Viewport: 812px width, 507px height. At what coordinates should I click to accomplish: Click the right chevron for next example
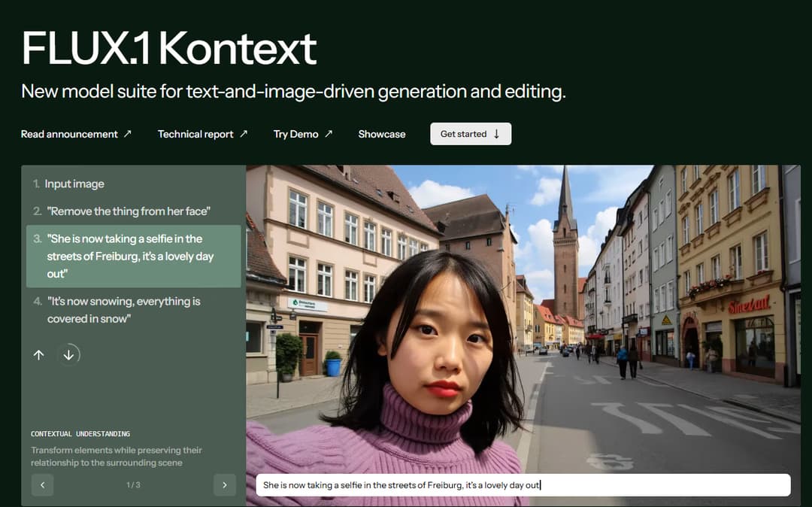tap(225, 484)
